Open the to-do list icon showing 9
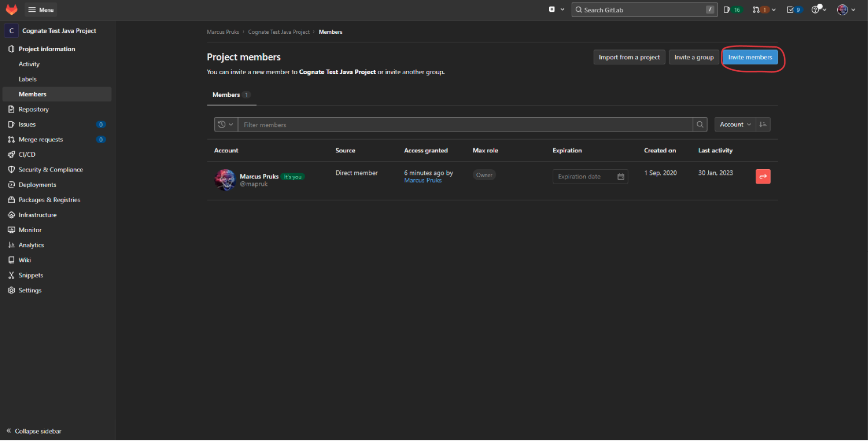 pyautogui.click(x=794, y=10)
